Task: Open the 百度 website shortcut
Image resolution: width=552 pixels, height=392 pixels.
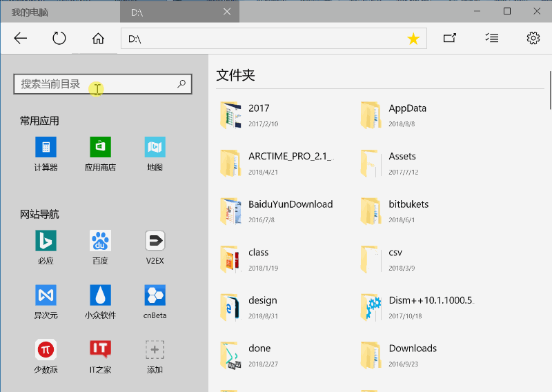Action: coord(100,247)
